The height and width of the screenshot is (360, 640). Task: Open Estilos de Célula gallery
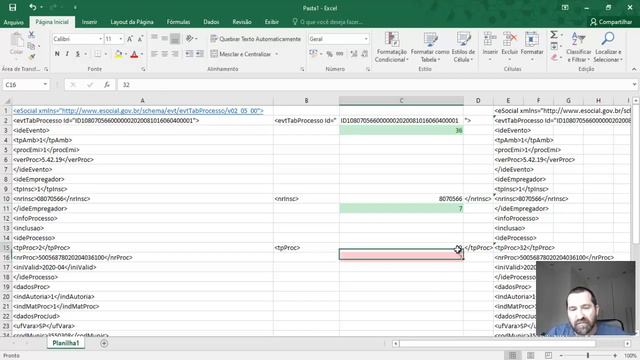(463, 47)
